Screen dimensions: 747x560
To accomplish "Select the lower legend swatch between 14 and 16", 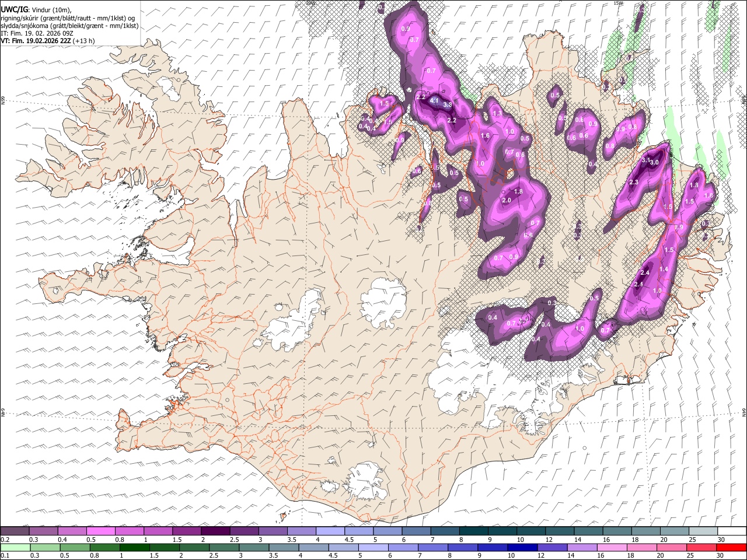I will (x=581, y=547).
